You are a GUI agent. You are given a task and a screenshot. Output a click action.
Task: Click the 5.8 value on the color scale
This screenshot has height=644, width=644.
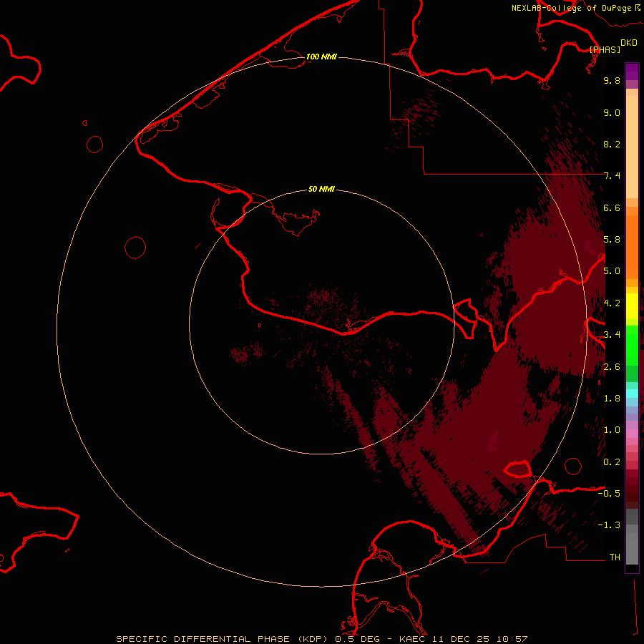point(612,240)
